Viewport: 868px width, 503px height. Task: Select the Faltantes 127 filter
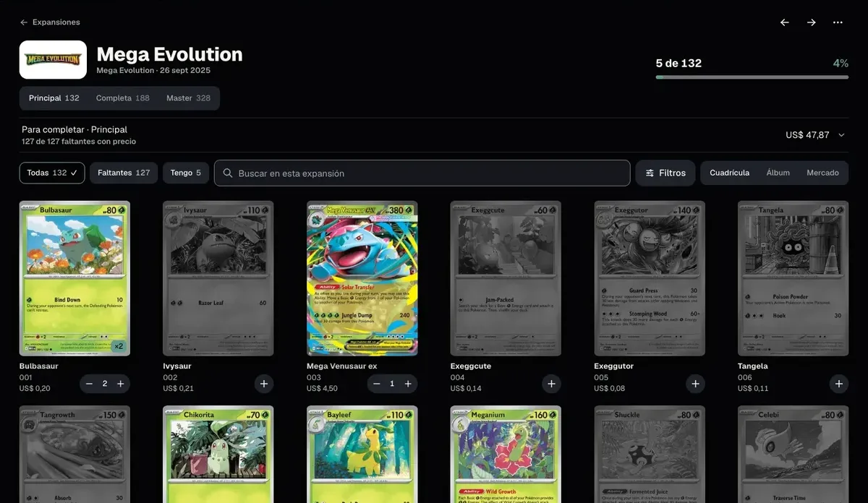[x=124, y=173]
